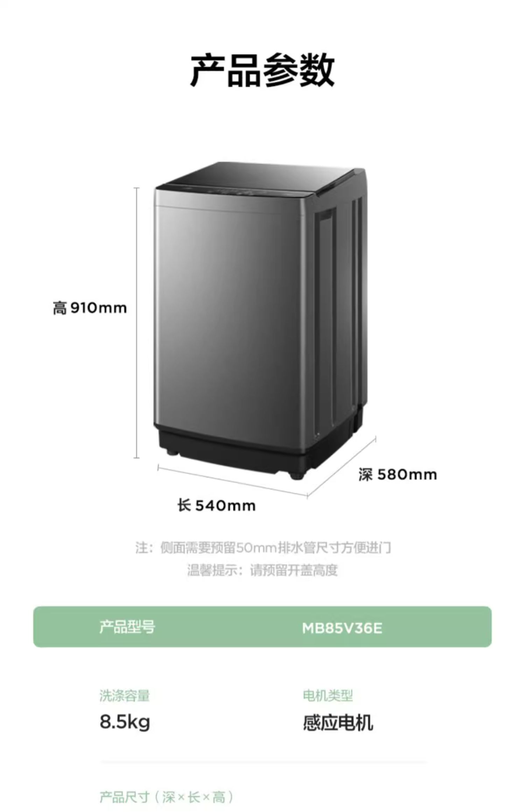Click the green 产品型号 banner label
The image size is (525, 812).
[x=127, y=627]
